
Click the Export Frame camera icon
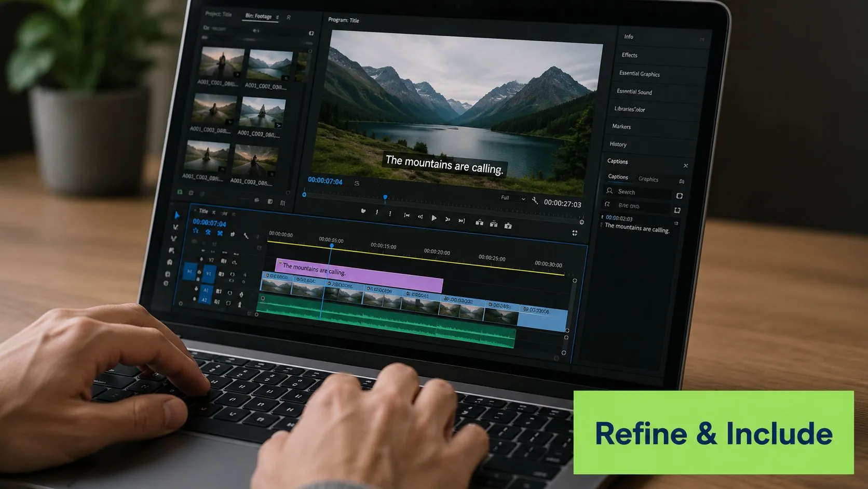coord(508,225)
